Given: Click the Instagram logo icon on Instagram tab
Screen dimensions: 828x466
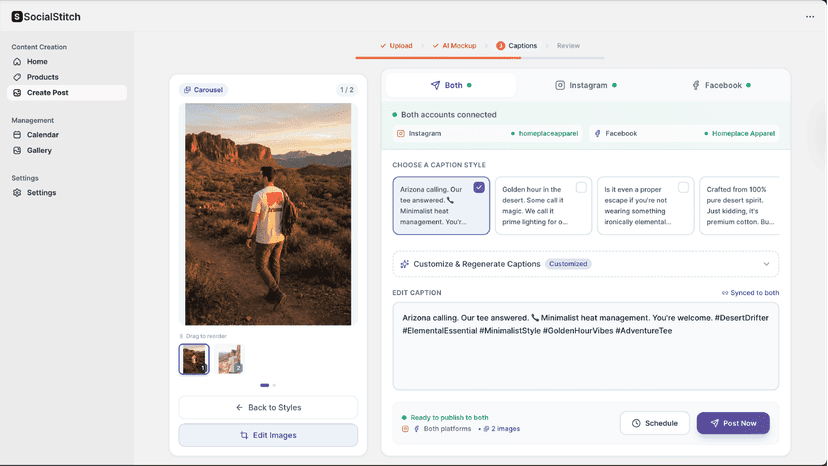Looking at the screenshot, I should click(560, 85).
